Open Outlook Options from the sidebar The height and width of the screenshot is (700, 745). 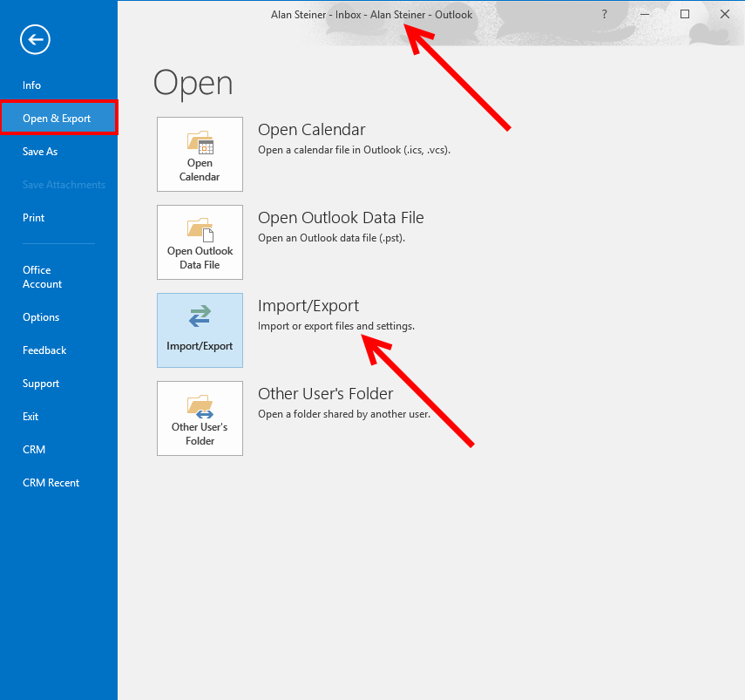41,317
